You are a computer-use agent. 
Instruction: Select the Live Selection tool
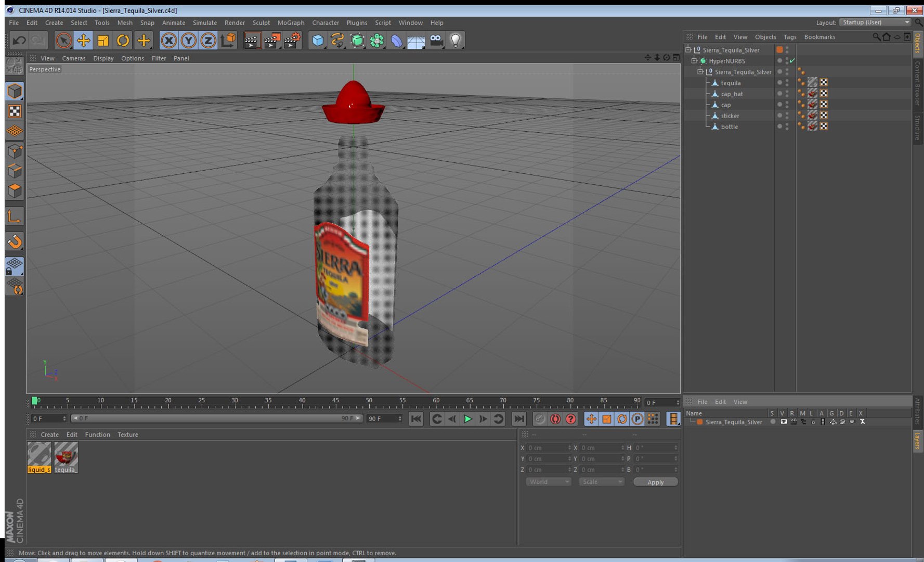(x=63, y=40)
